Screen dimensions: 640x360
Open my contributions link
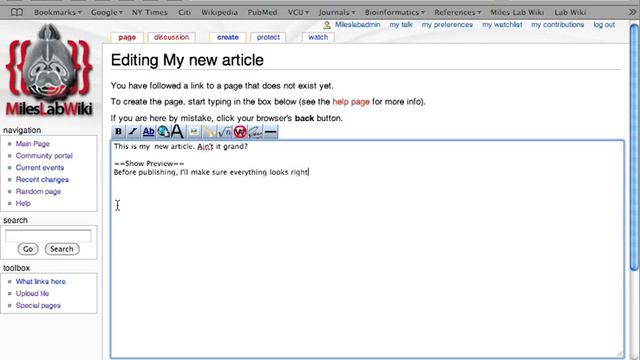point(557,25)
